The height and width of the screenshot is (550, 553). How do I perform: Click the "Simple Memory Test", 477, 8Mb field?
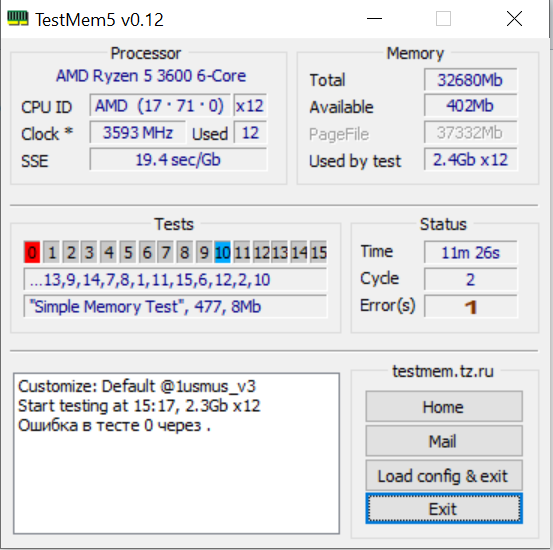[175, 306]
